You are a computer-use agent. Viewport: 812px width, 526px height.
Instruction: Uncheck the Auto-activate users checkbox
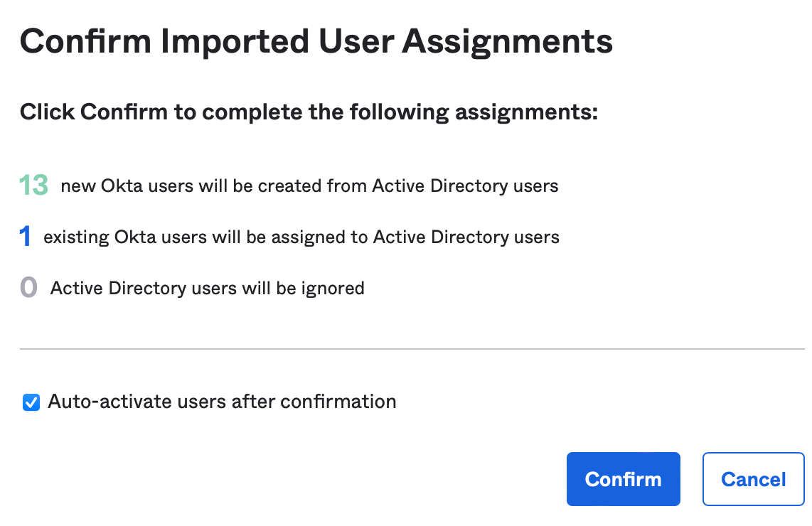[x=31, y=403]
